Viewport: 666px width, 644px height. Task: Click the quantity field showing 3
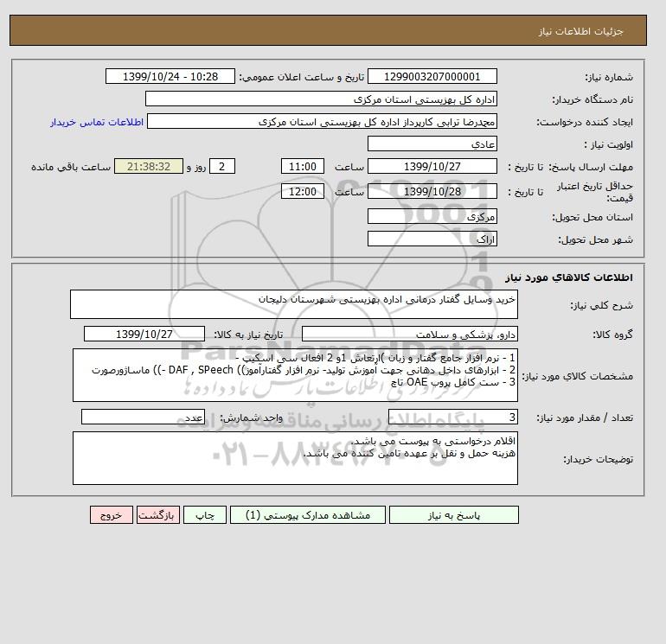pos(452,417)
